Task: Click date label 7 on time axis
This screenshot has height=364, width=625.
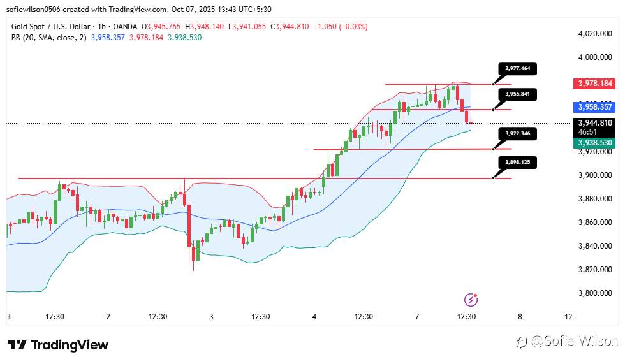Action: (x=416, y=317)
